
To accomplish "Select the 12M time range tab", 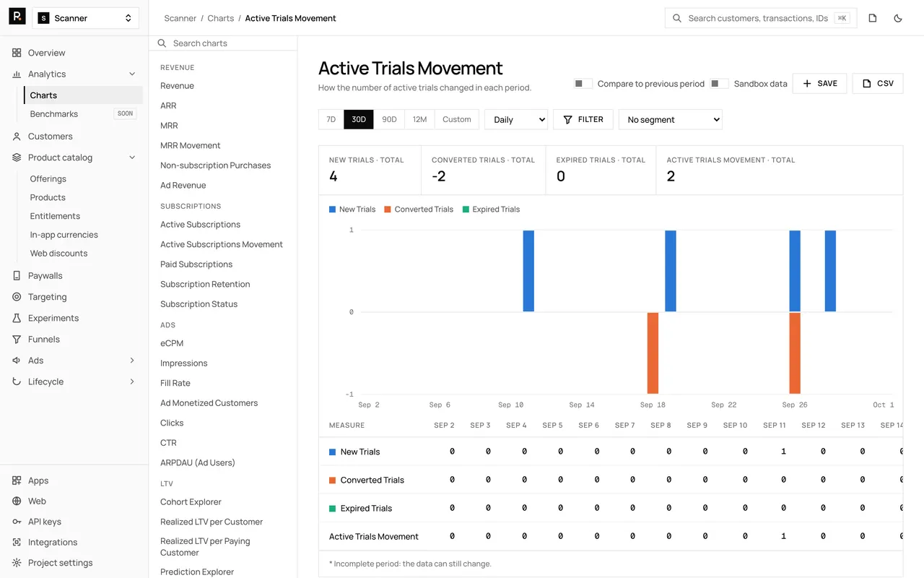I will coord(420,119).
